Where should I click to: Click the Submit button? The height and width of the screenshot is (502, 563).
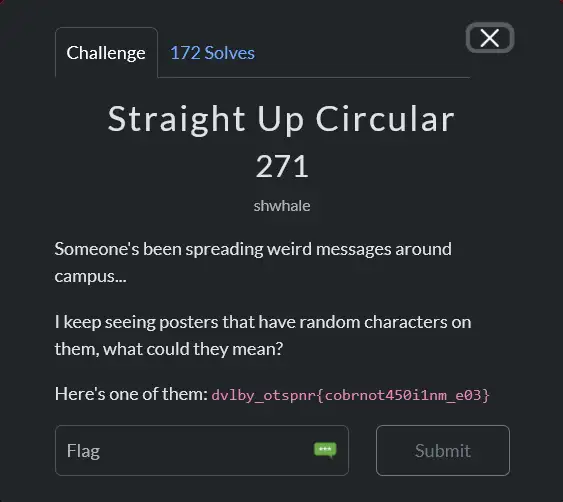[443, 450]
